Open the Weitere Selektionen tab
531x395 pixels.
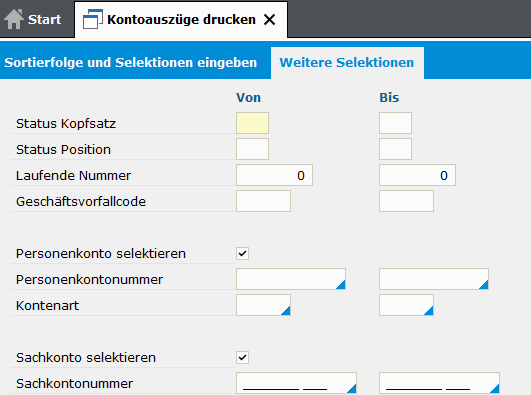click(347, 63)
